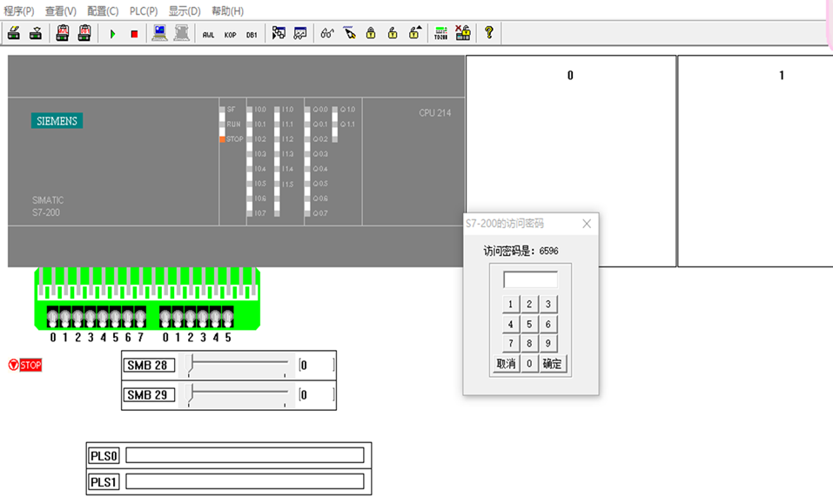The height and width of the screenshot is (504, 833).
Task: Click the TD200 display icon
Action: click(x=440, y=33)
